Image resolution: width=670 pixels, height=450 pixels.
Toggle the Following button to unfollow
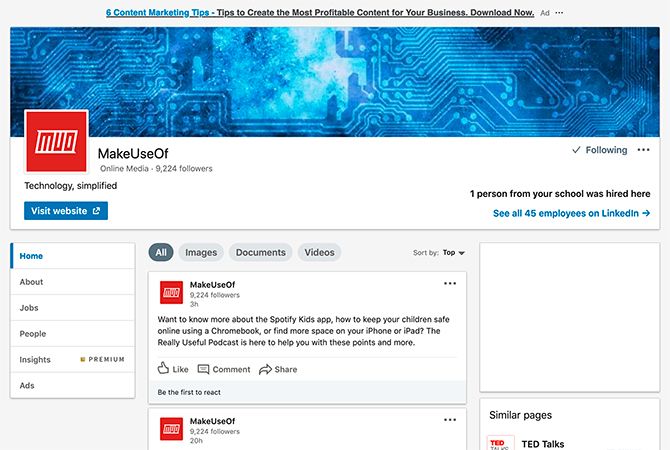600,150
